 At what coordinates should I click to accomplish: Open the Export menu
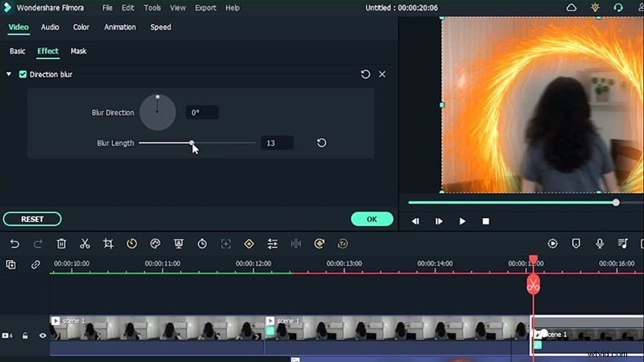click(x=205, y=8)
